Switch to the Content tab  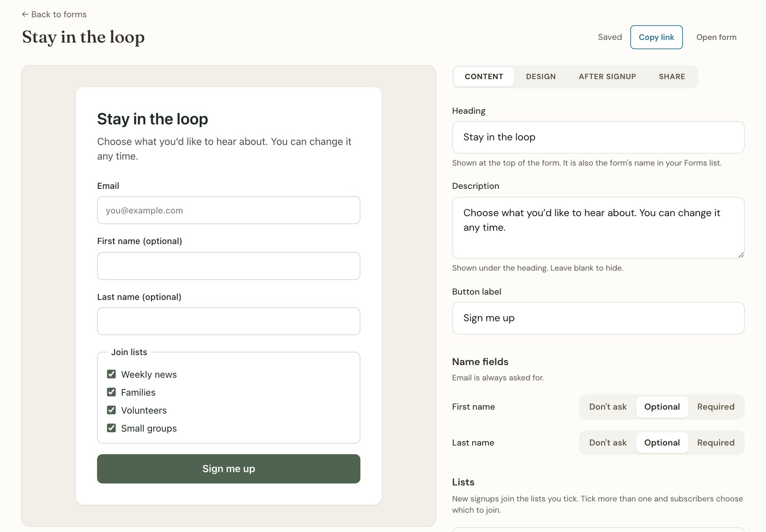click(x=484, y=77)
